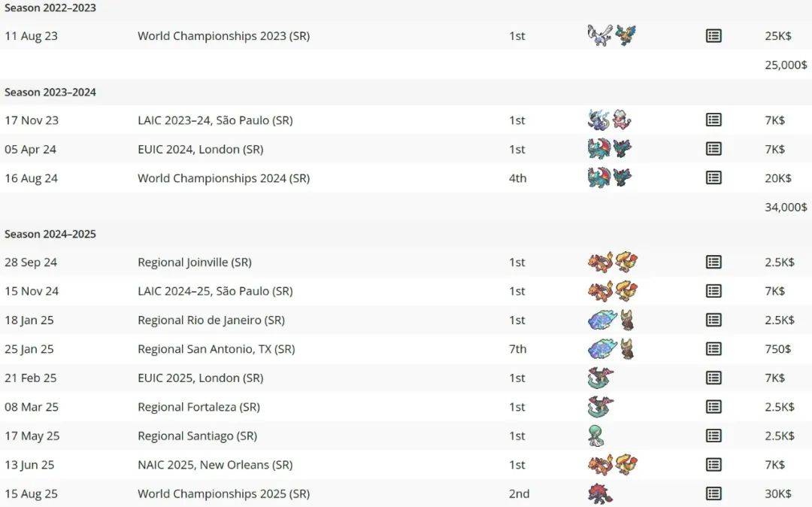812x507 pixels.
Task: Open the LAIC 2024–25, São Paulo tournament
Action: pyautogui.click(x=215, y=291)
